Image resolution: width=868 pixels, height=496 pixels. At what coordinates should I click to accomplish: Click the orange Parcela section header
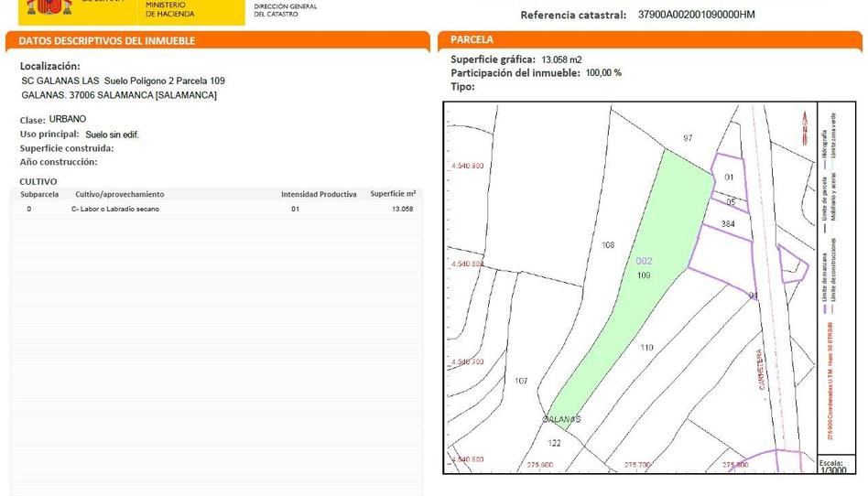(x=473, y=39)
